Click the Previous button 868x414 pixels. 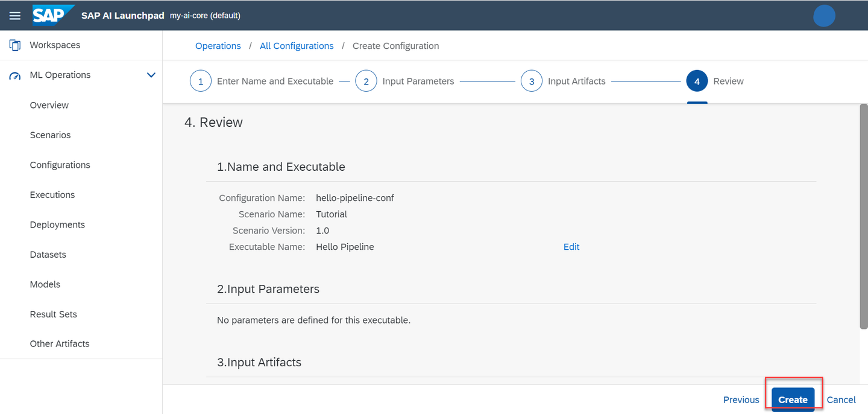point(741,400)
